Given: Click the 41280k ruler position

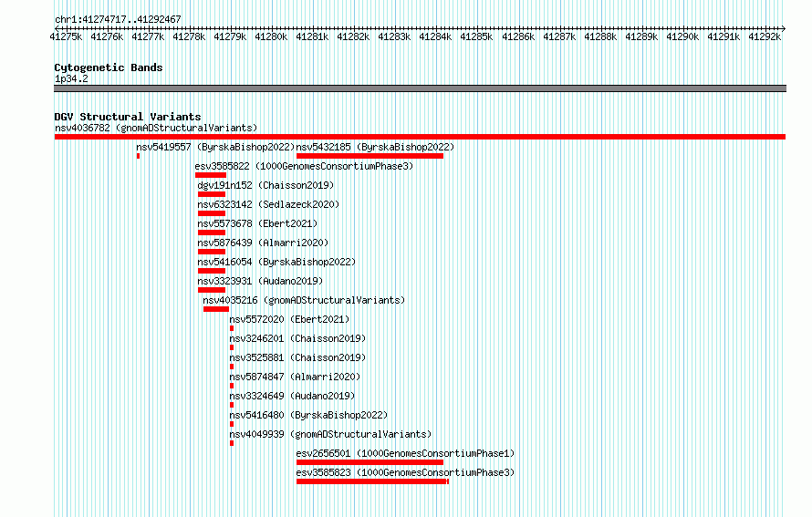Looking at the screenshot, I should click(x=271, y=36).
